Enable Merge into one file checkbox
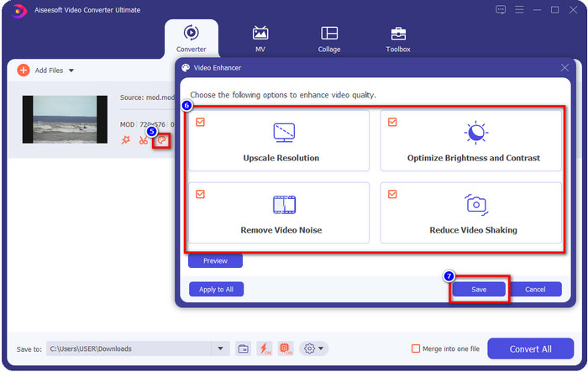 (416, 348)
